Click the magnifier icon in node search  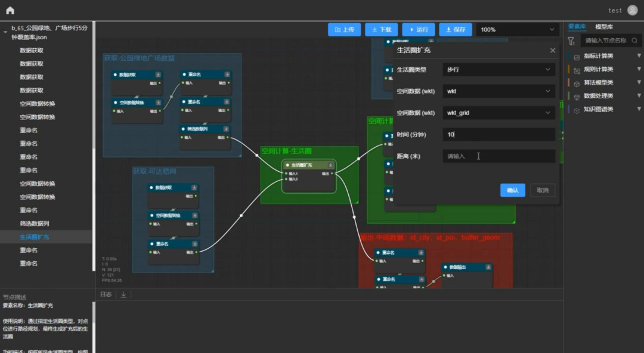(634, 41)
